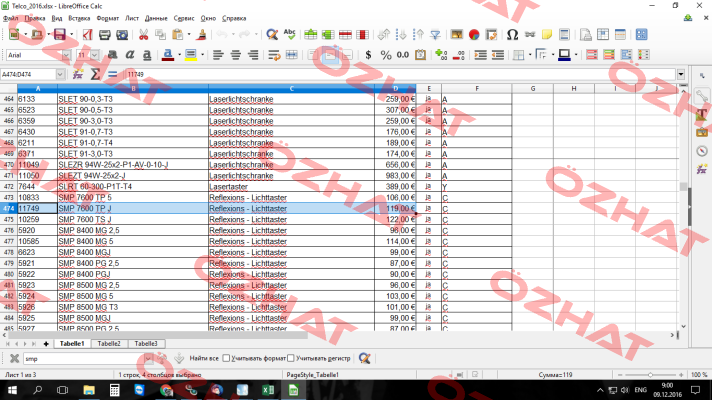This screenshot has width=712, height=400.
Task: Click the 'Найти все' button
Action: click(204, 358)
